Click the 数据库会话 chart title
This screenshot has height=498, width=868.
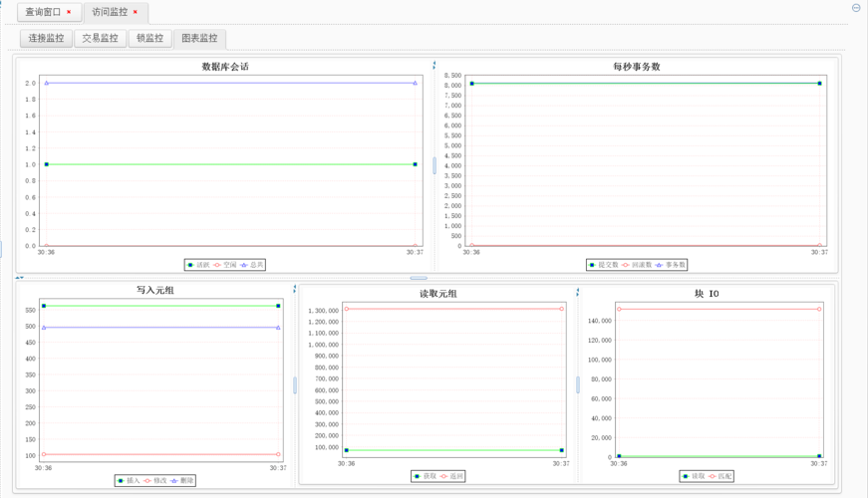(x=225, y=67)
